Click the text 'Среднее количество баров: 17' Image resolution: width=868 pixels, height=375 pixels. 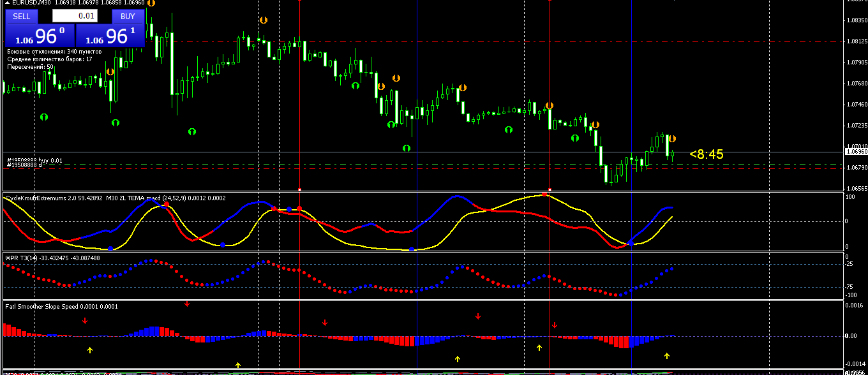pos(50,59)
